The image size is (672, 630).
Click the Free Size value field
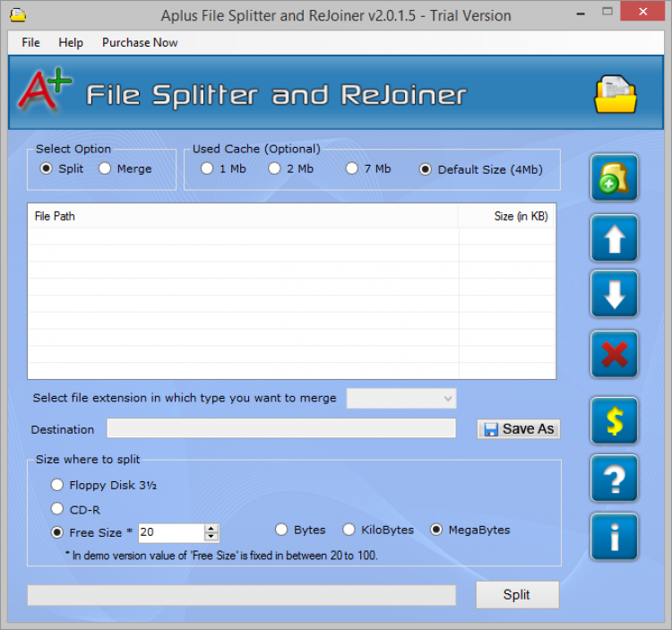(x=171, y=532)
